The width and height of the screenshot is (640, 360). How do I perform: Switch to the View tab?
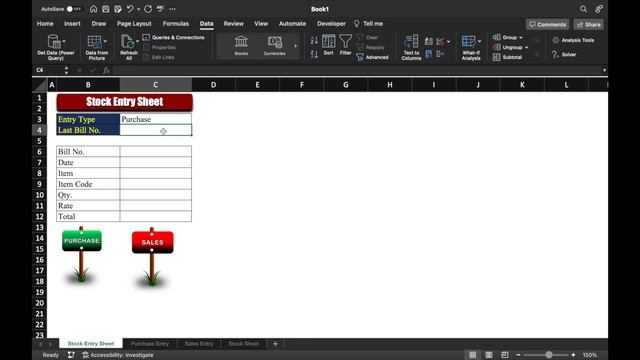coord(261,24)
